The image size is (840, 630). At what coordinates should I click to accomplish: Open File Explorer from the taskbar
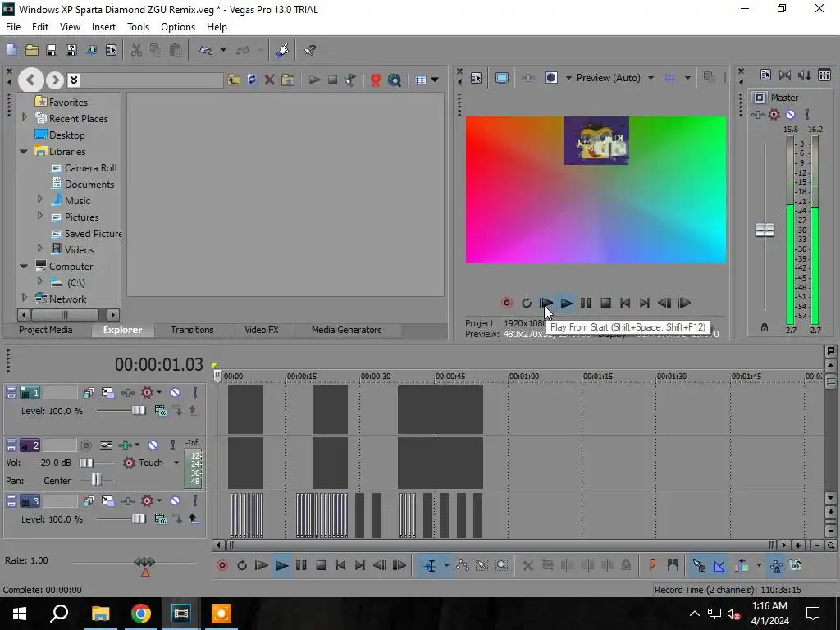click(x=100, y=614)
